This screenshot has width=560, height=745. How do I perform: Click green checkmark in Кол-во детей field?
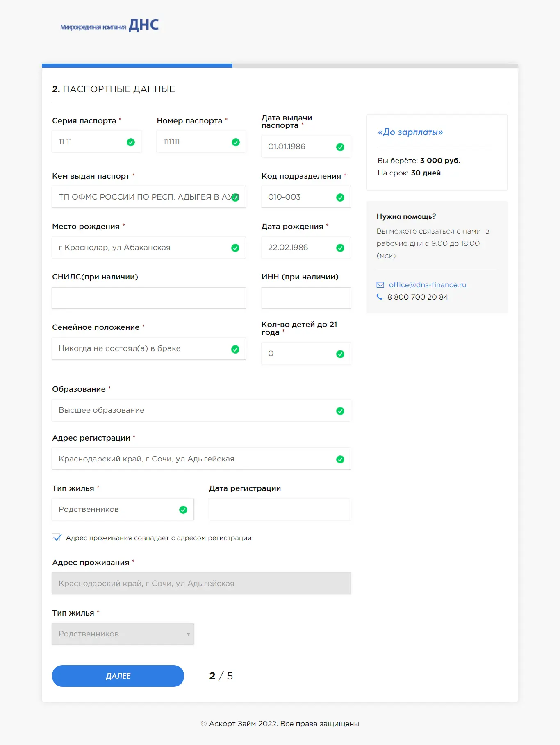click(x=340, y=354)
